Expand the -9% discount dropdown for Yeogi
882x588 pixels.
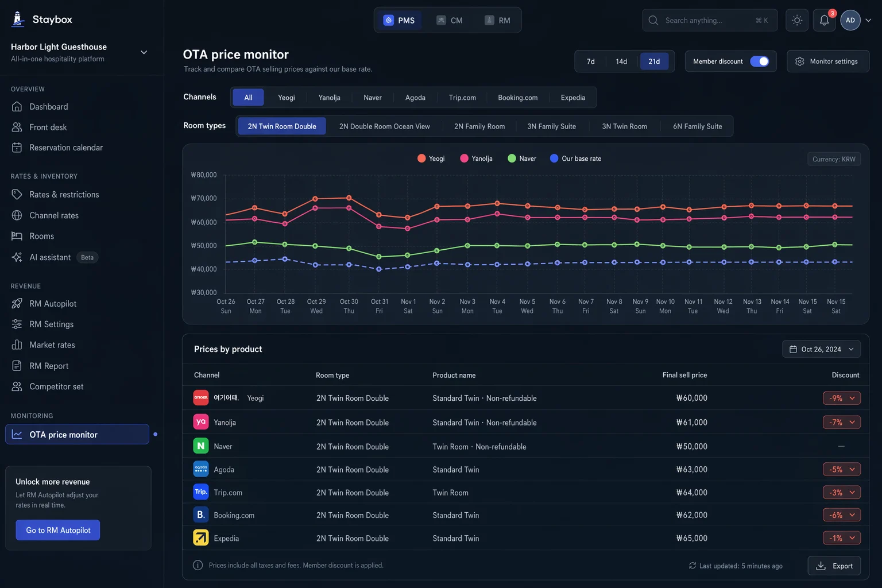tap(842, 398)
